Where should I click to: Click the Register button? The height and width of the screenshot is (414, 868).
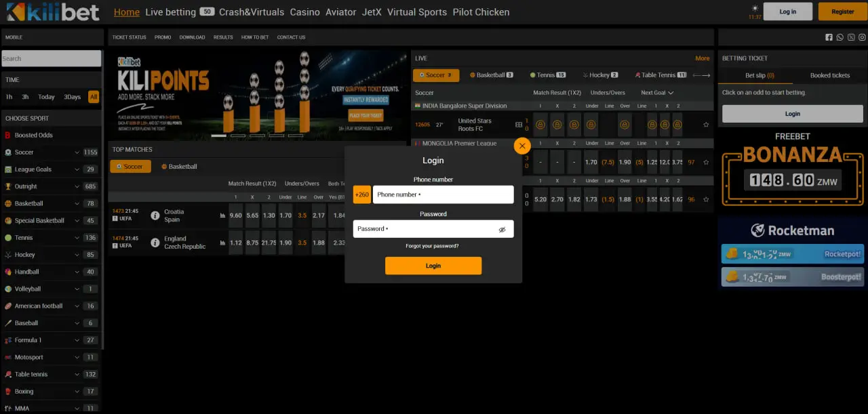[842, 12]
